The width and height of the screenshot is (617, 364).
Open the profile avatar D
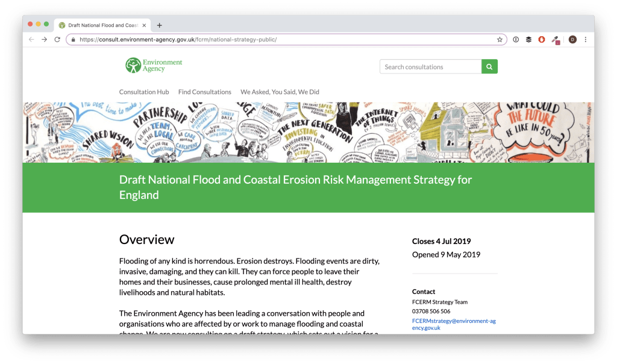[572, 39]
